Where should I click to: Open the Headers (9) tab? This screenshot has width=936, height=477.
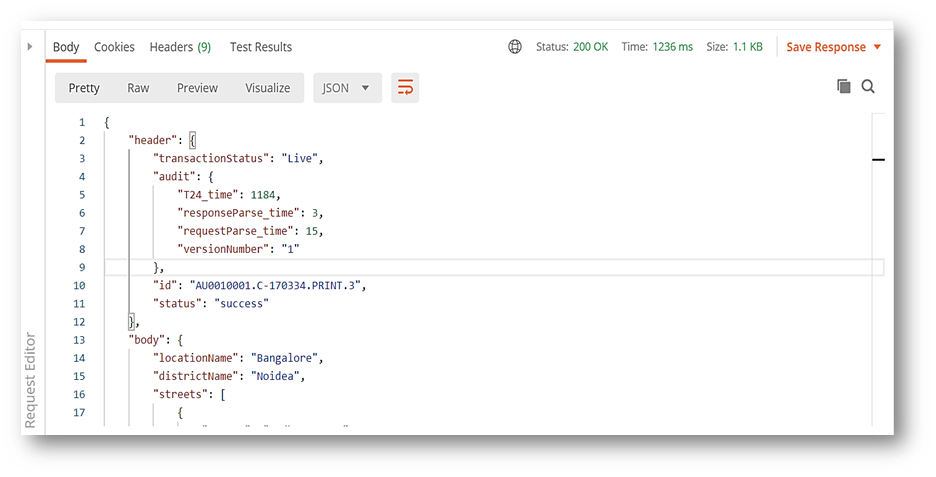tap(180, 47)
